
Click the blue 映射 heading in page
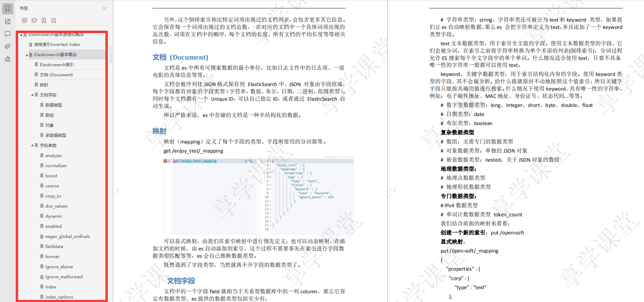pos(159,131)
